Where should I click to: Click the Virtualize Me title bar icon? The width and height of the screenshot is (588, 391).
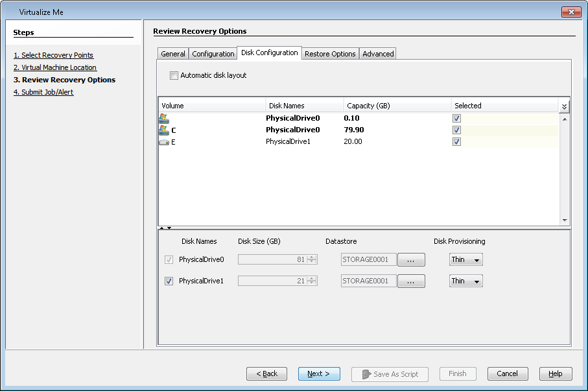(11, 12)
